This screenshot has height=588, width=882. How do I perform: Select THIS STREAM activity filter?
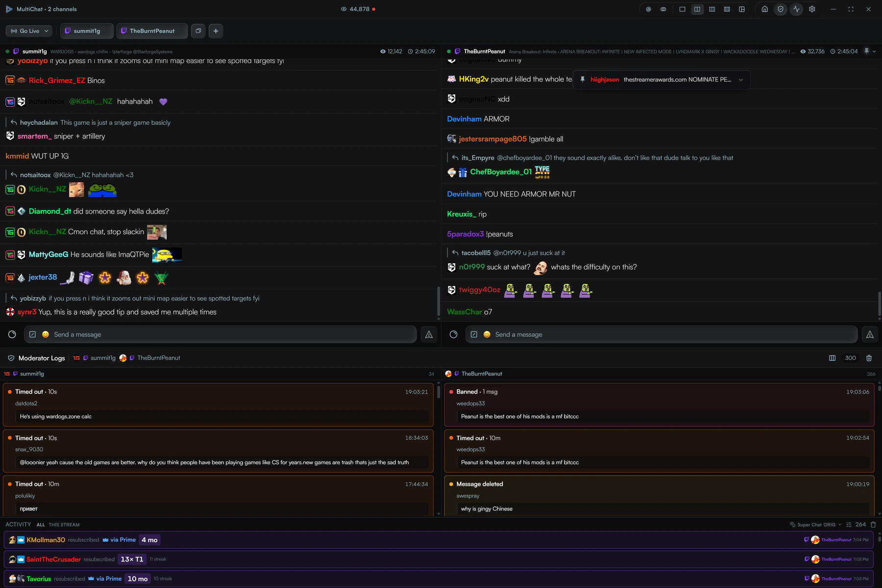click(x=64, y=525)
